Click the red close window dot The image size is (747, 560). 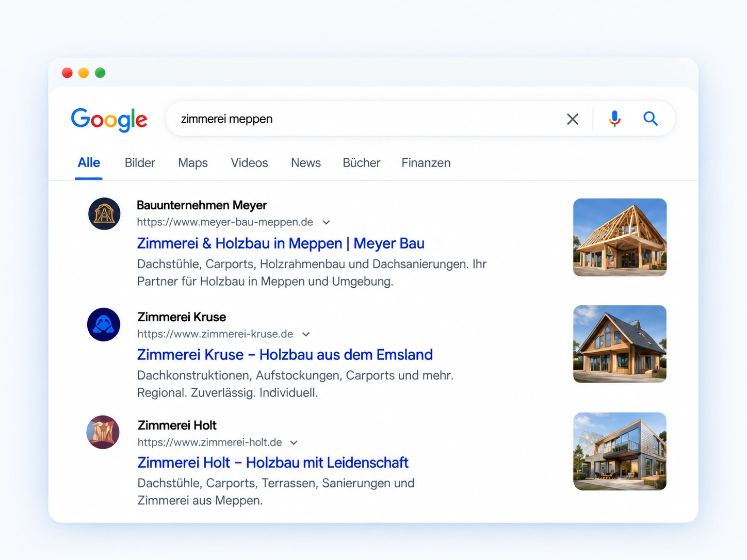pos(67,73)
